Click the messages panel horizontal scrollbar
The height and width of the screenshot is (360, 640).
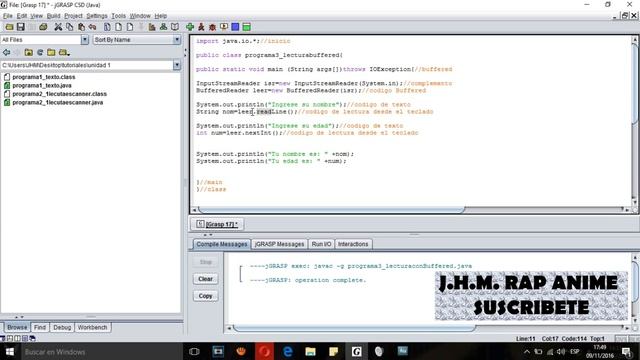(x=354, y=328)
